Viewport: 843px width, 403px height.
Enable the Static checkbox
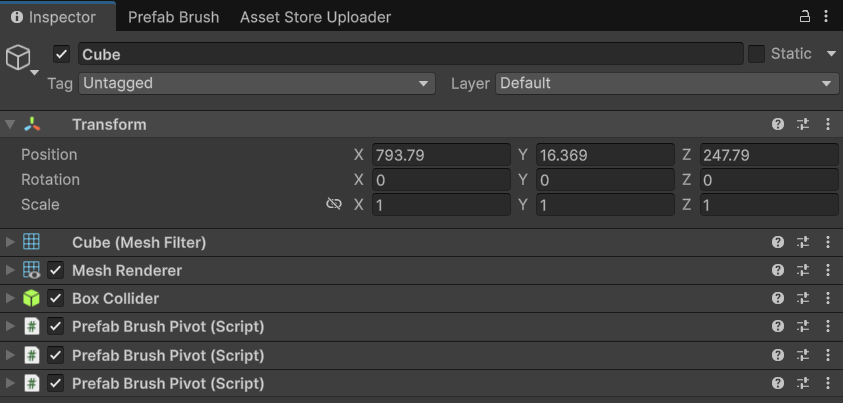point(756,54)
